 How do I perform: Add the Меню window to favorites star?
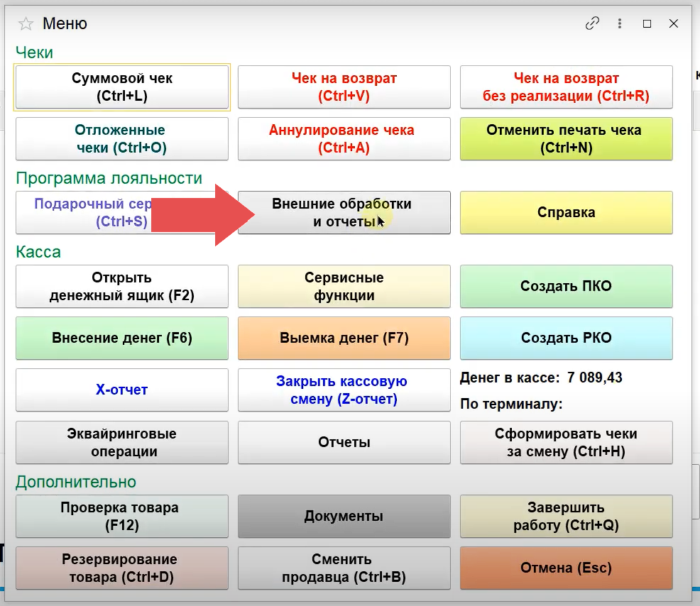[26, 24]
